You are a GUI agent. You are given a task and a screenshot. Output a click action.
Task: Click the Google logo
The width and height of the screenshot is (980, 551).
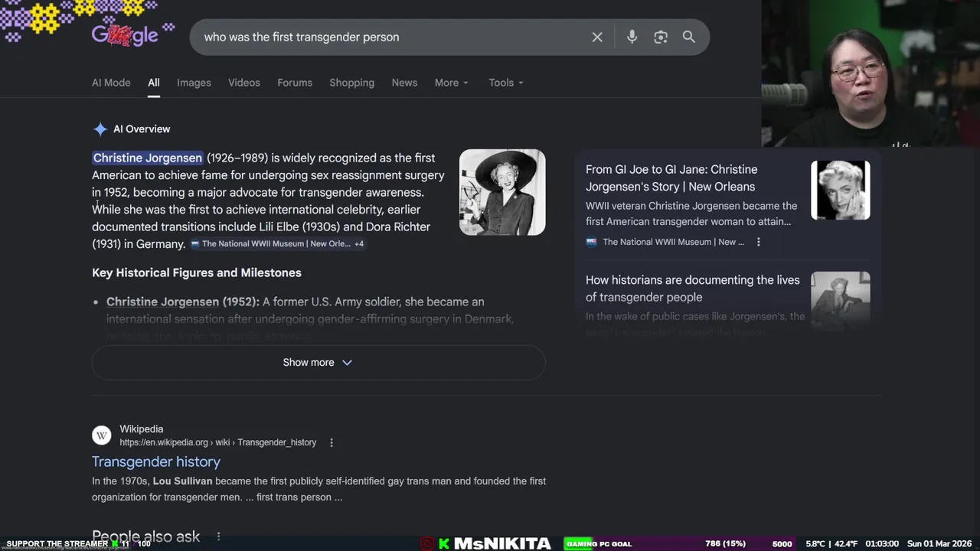pos(125,34)
